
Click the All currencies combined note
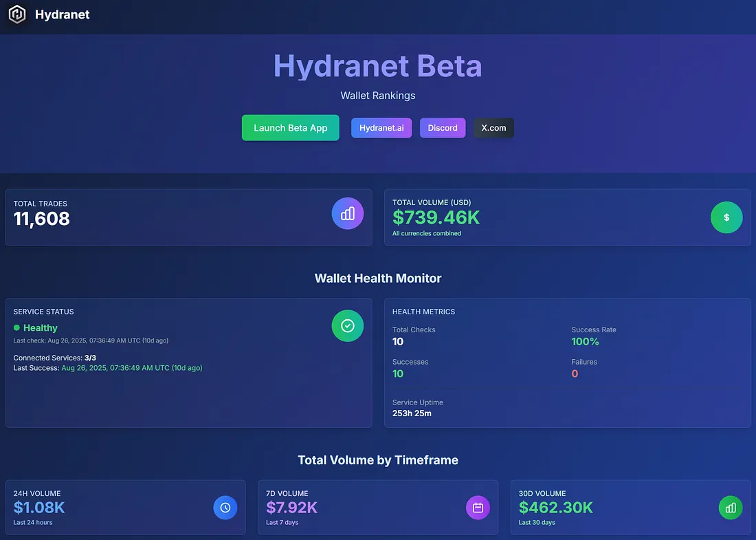point(427,234)
